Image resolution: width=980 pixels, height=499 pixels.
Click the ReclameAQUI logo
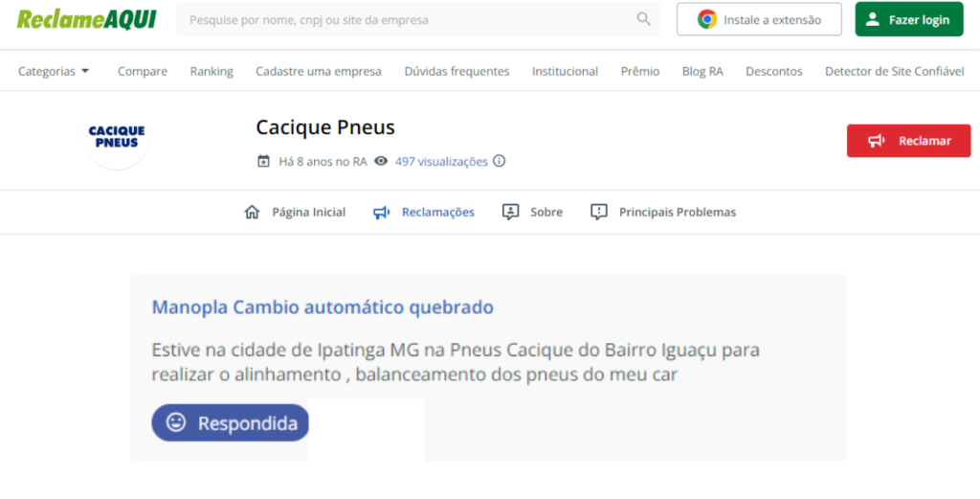tap(86, 19)
